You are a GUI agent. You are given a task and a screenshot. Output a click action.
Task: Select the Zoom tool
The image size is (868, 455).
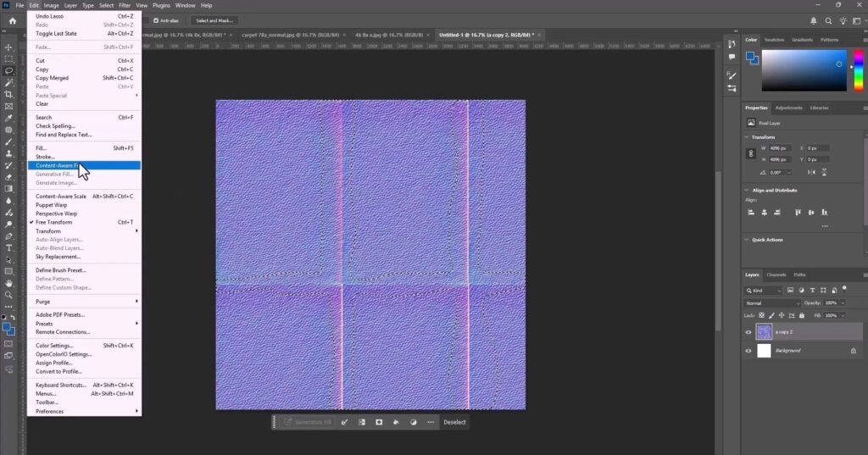(8, 295)
